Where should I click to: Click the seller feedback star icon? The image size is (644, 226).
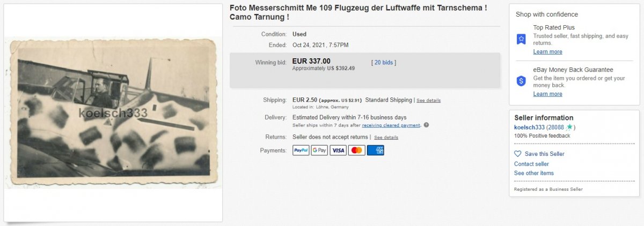click(x=569, y=127)
